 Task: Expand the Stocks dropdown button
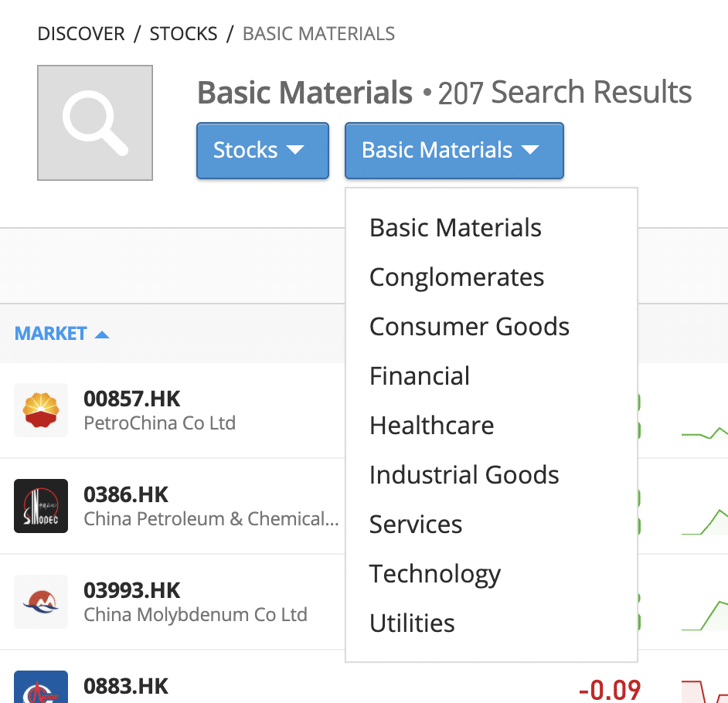tap(263, 151)
